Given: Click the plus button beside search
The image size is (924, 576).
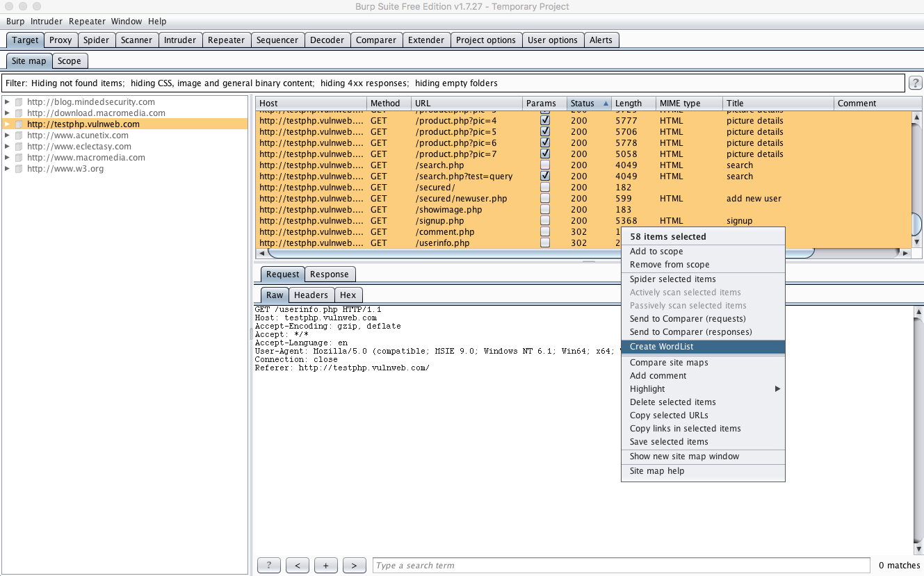Looking at the screenshot, I should tap(325, 566).
